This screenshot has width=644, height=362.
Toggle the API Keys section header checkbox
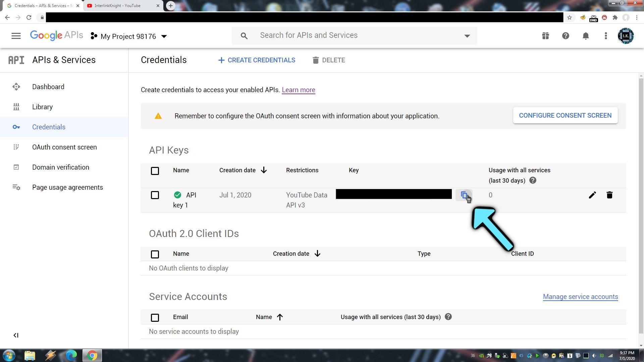click(x=155, y=171)
